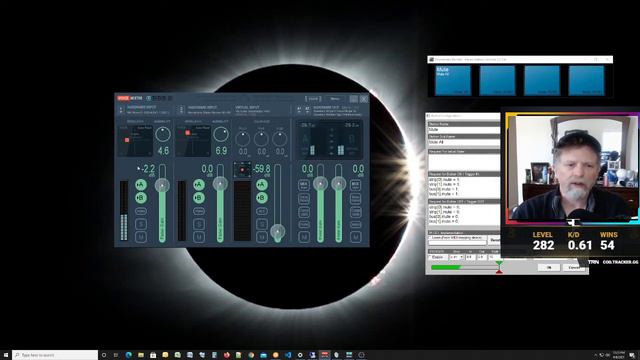Image resolution: width=640 pixels, height=360 pixels.
Task: Open the Voicemeeter Menu button
Action: (336, 99)
